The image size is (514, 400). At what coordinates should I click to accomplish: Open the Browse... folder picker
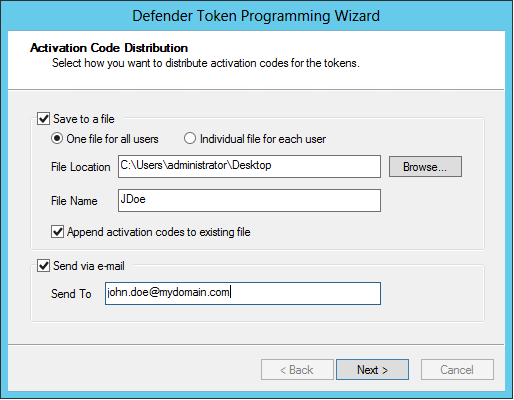pos(425,166)
